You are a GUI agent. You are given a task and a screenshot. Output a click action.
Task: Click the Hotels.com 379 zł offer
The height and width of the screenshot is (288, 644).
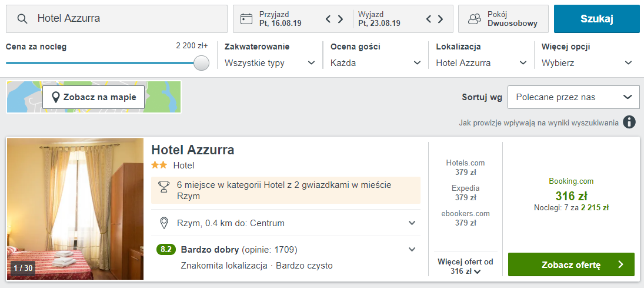point(465,167)
